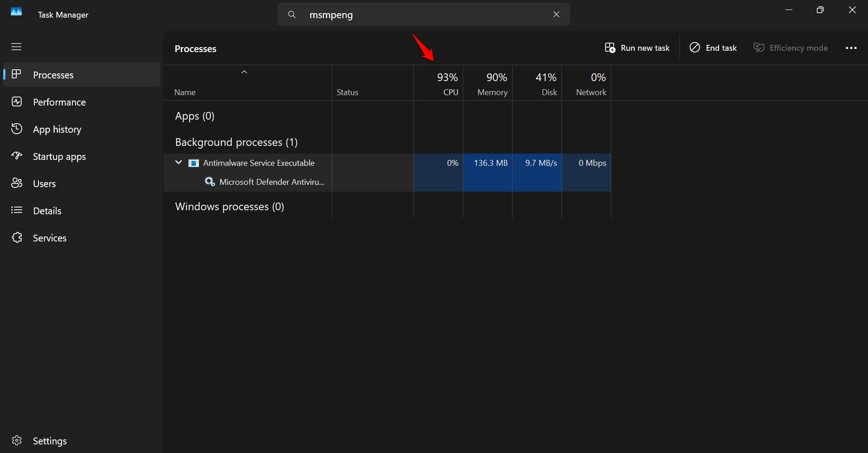
Task: Open the Processes page in sidebar
Action: click(x=81, y=75)
